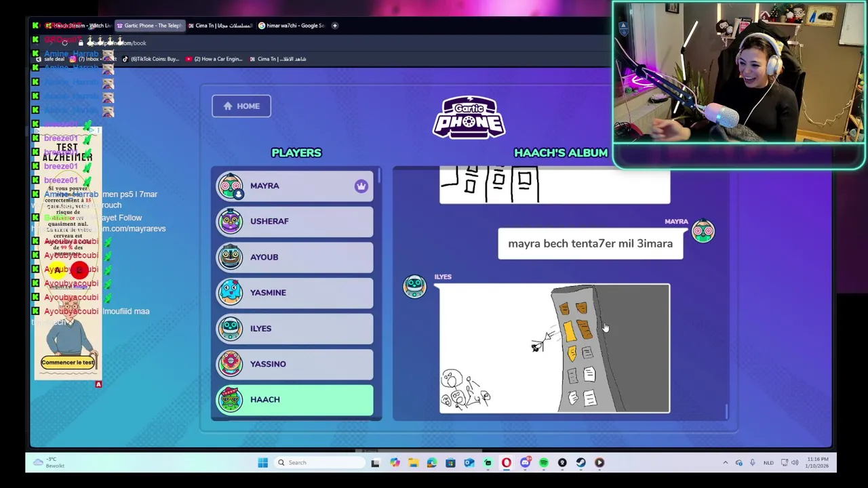Select highlighted player HAACH in the list
This screenshot has width=868, height=488.
294,399
